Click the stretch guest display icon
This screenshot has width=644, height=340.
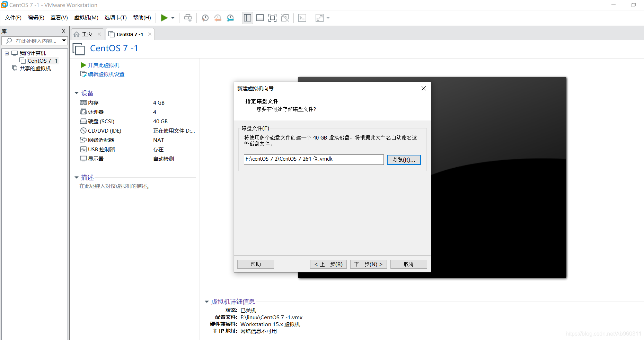point(319,18)
